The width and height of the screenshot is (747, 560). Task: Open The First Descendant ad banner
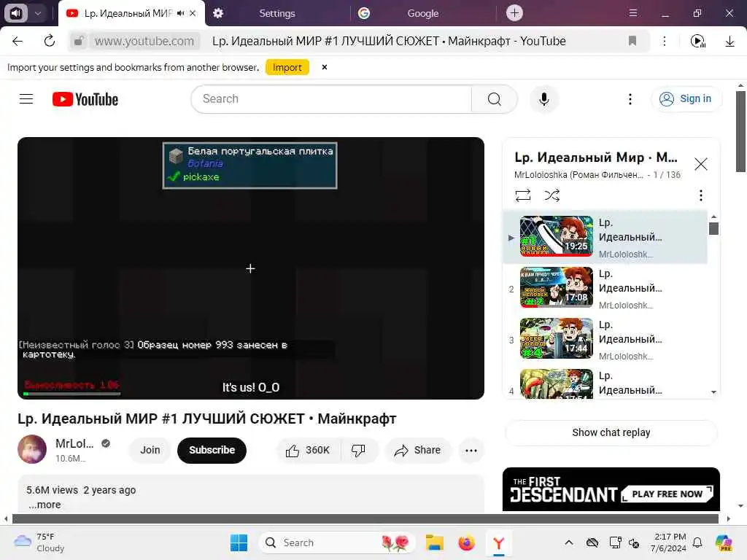pyautogui.click(x=611, y=489)
